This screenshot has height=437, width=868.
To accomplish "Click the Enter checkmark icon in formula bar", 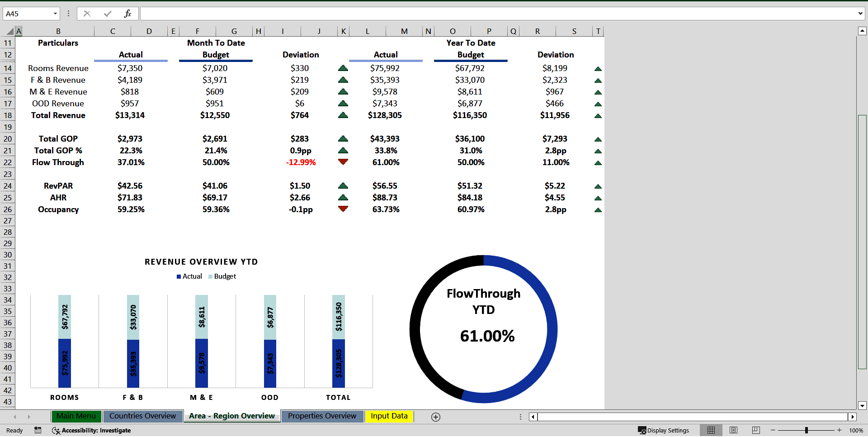I will 107,14.
